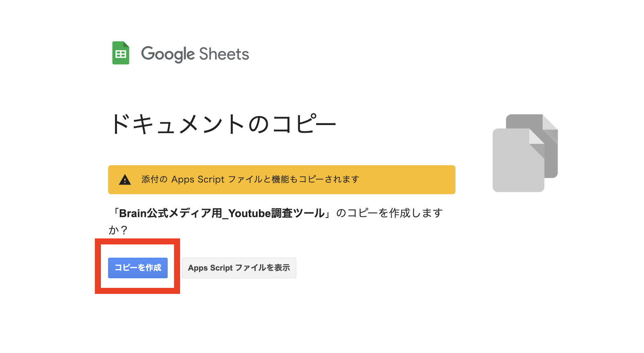Click the bold file name "Brain公式メディア用_Youtube調査ツール"
This screenshot has height=353, width=644.
tap(222, 213)
